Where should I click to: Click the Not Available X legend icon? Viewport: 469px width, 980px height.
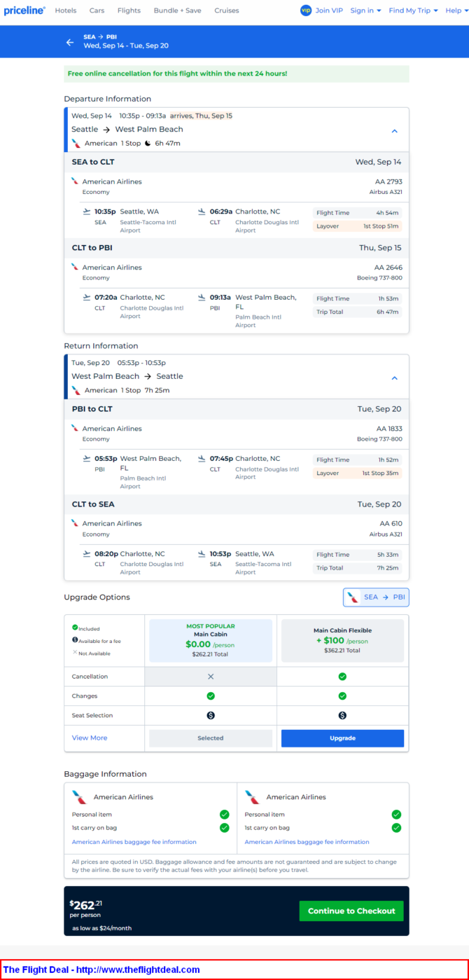click(75, 652)
